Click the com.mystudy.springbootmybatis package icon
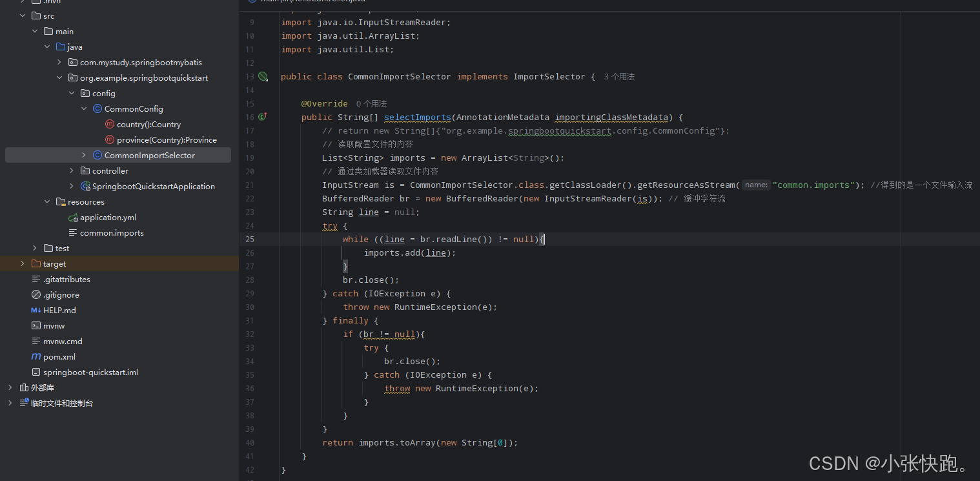The width and height of the screenshot is (980, 481). 73,63
